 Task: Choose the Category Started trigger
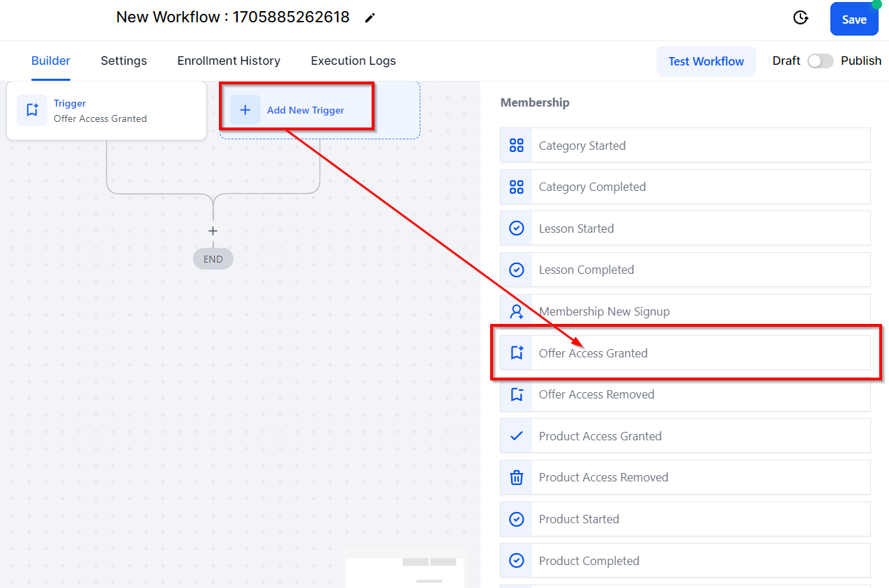[685, 146]
